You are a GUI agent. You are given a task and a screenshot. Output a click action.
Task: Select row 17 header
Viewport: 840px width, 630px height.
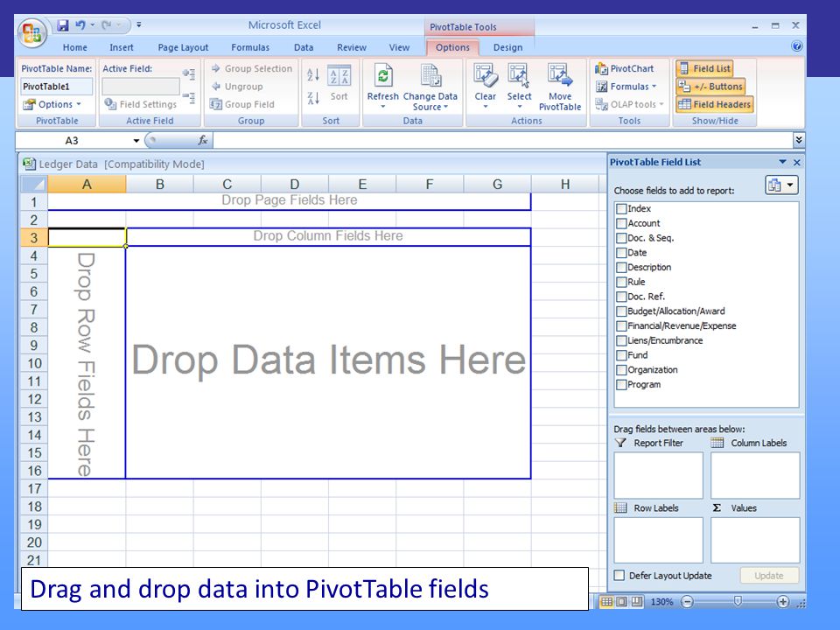coord(34,488)
